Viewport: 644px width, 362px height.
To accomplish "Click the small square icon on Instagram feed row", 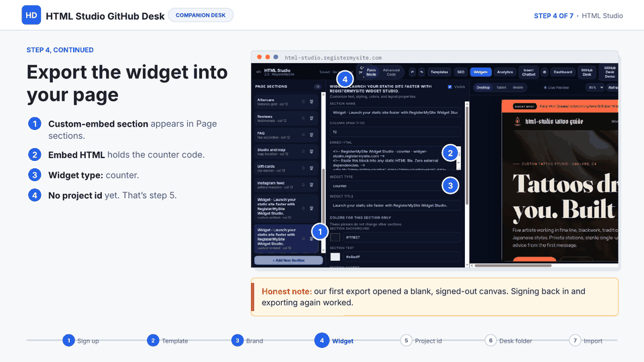I will click(303, 185).
